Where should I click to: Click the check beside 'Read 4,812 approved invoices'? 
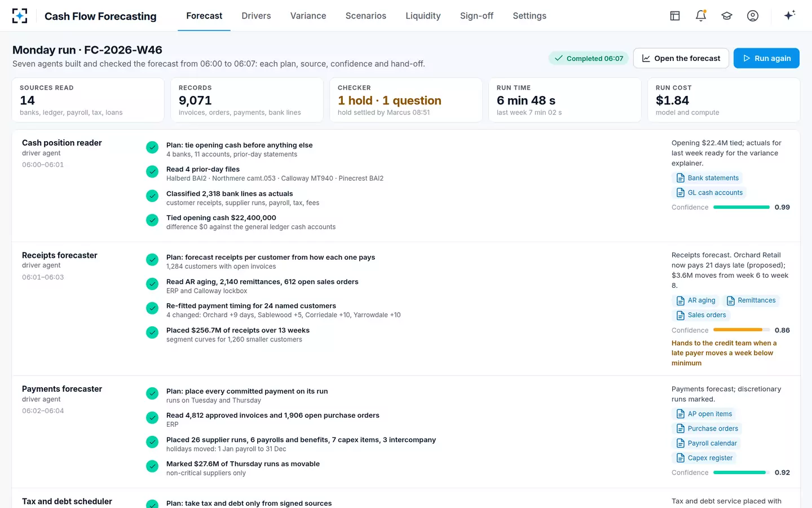point(152,418)
